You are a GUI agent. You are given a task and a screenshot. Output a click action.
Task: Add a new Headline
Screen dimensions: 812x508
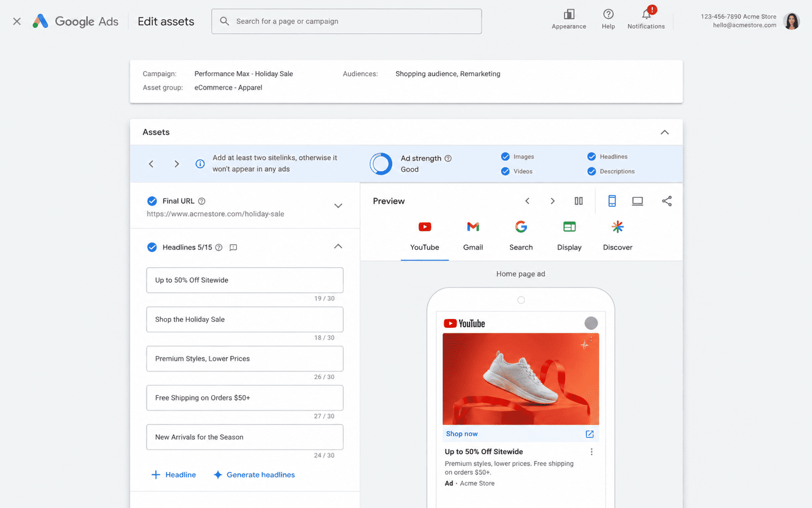tap(174, 475)
